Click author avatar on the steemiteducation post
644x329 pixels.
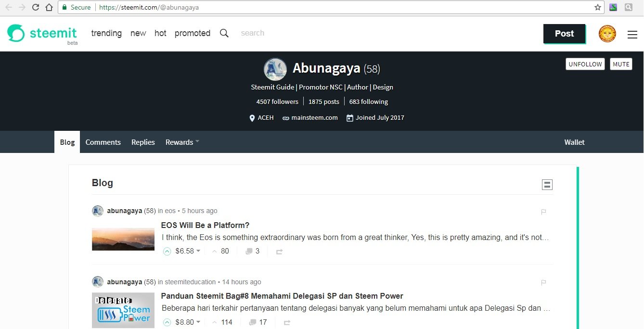point(98,282)
